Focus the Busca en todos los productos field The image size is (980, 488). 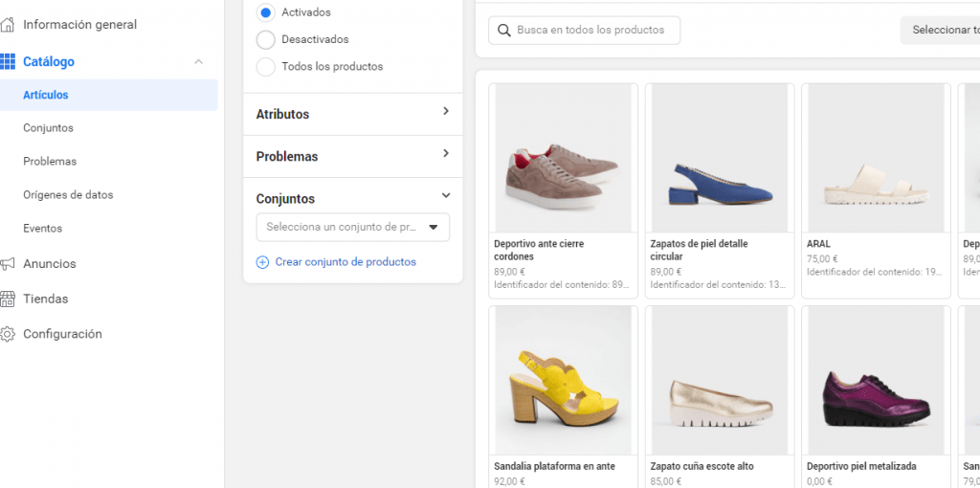pyautogui.click(x=585, y=30)
